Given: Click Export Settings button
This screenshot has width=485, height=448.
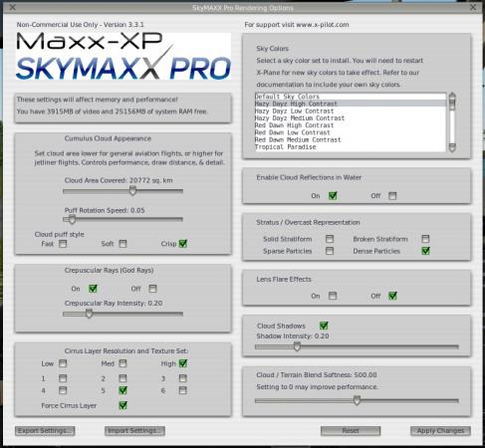Looking at the screenshot, I should [45, 431].
